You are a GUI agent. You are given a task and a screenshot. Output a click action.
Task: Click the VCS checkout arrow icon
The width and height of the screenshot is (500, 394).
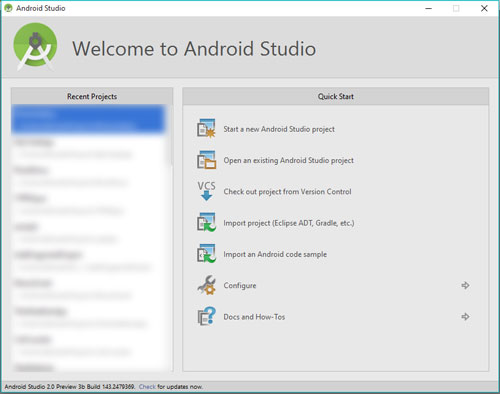(x=206, y=191)
